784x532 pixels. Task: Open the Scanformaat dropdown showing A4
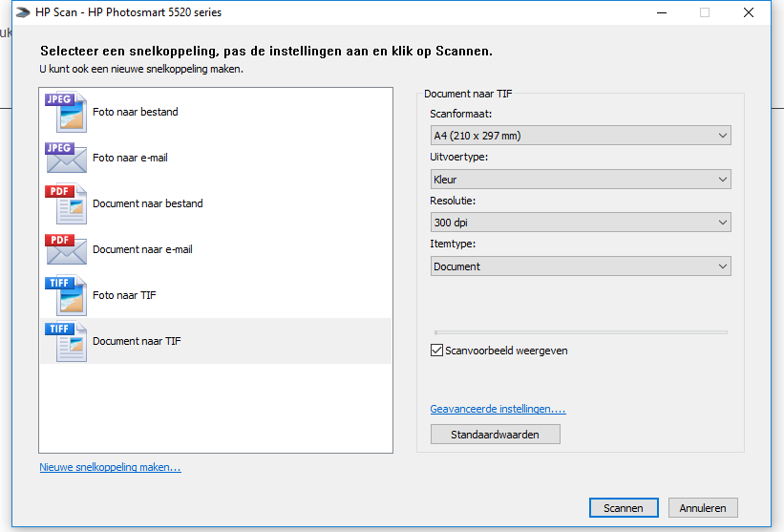pyautogui.click(x=581, y=136)
